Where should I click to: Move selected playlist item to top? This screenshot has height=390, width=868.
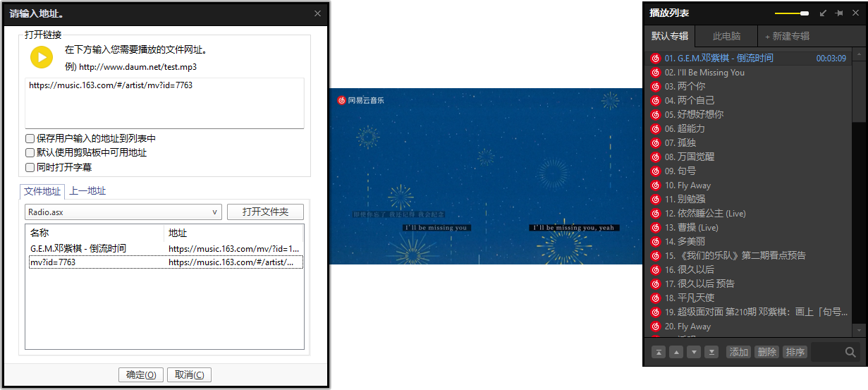click(659, 352)
